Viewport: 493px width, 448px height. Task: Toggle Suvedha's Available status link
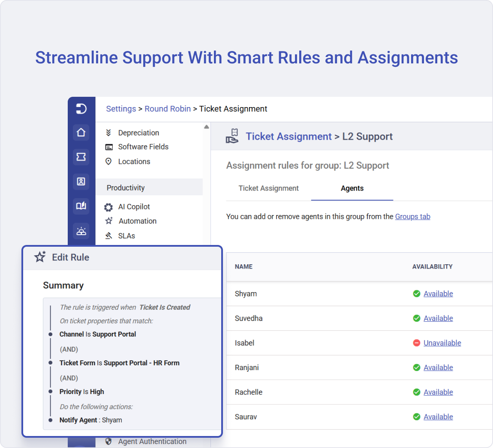coord(438,318)
